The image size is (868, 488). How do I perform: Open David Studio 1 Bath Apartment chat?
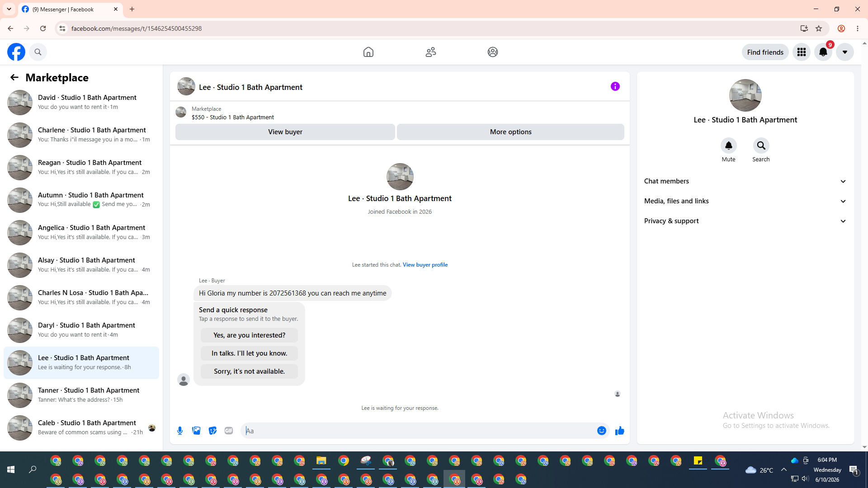(81, 103)
